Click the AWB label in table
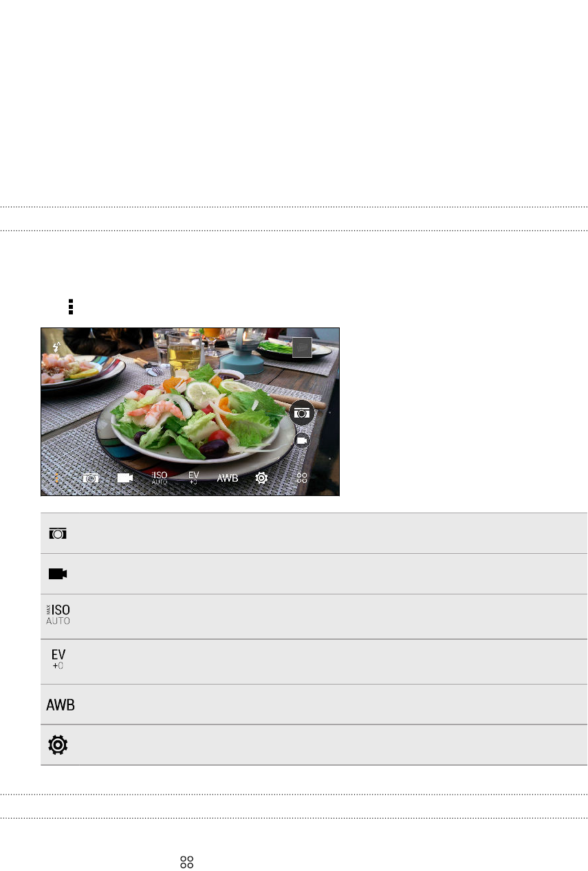Viewport: 588px width, 871px height. point(61,705)
